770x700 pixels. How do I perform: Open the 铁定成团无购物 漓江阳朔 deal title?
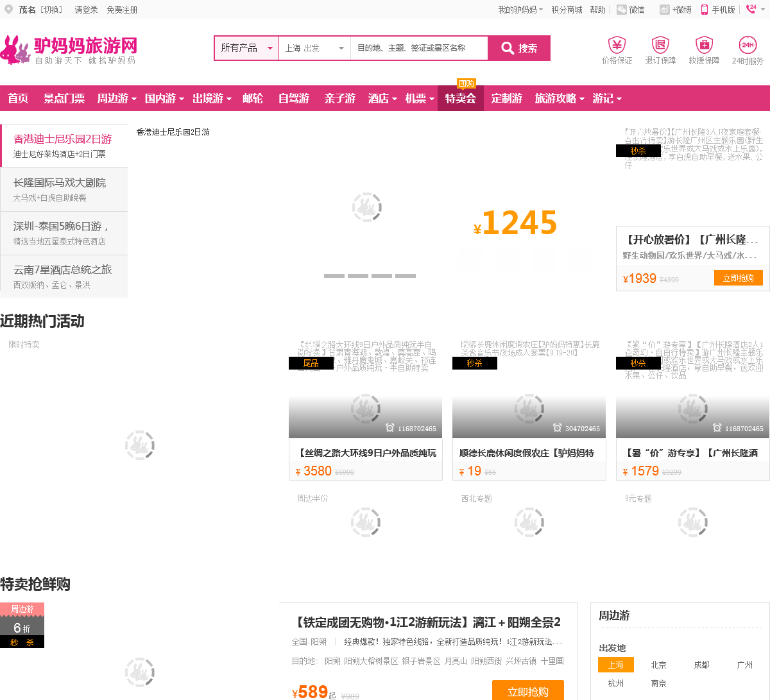coord(427,622)
